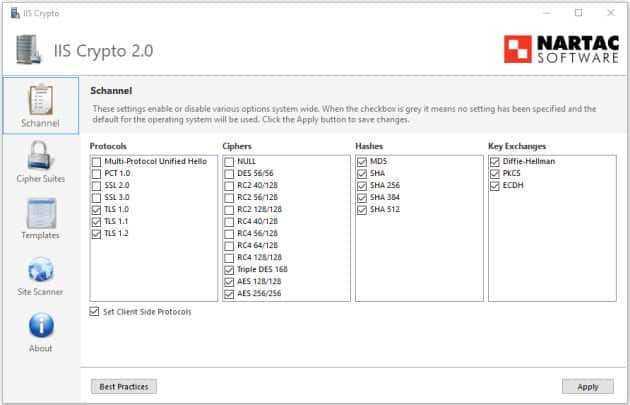This screenshot has width=630, height=405.
Task: Maximize the IIS Crypto window
Action: pos(579,13)
